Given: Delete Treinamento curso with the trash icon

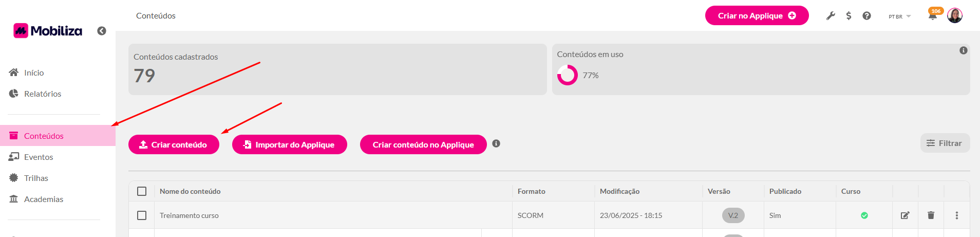Looking at the screenshot, I should (931, 215).
